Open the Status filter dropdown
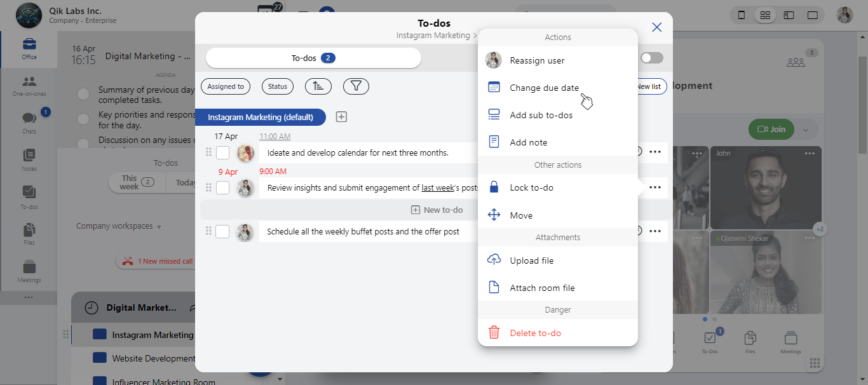The width and height of the screenshot is (868, 385). tap(278, 86)
